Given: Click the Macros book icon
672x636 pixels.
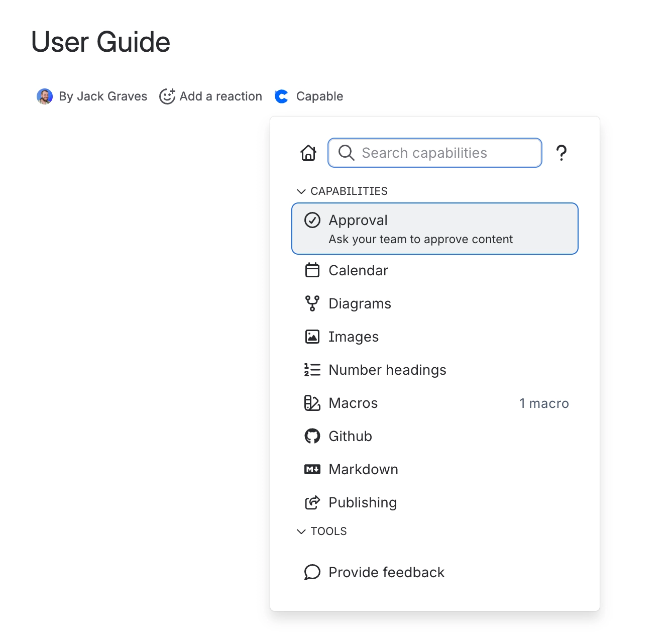Looking at the screenshot, I should pyautogui.click(x=312, y=402).
